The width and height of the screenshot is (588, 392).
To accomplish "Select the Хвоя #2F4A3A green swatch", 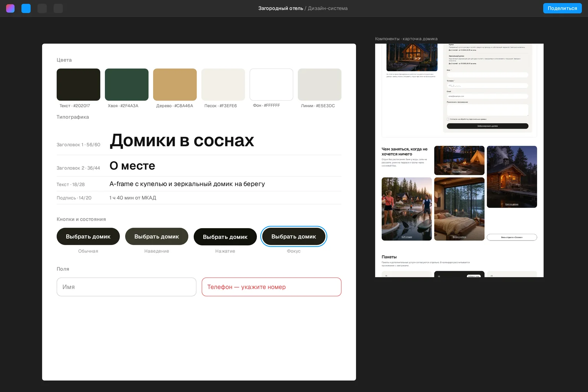I will (x=127, y=85).
